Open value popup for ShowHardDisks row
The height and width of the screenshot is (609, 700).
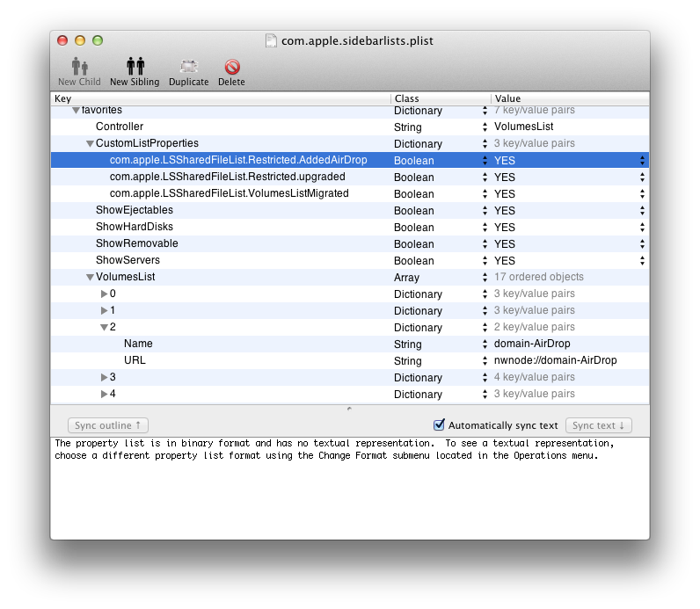click(642, 227)
